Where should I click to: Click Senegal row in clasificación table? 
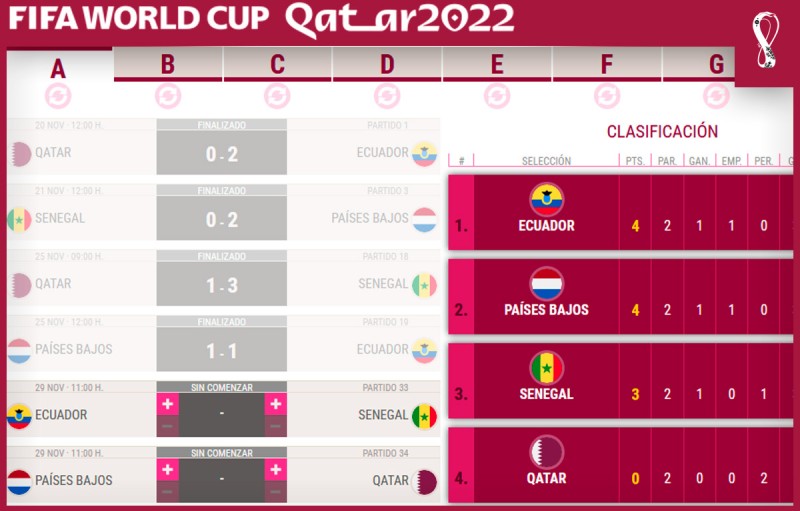(x=620, y=381)
